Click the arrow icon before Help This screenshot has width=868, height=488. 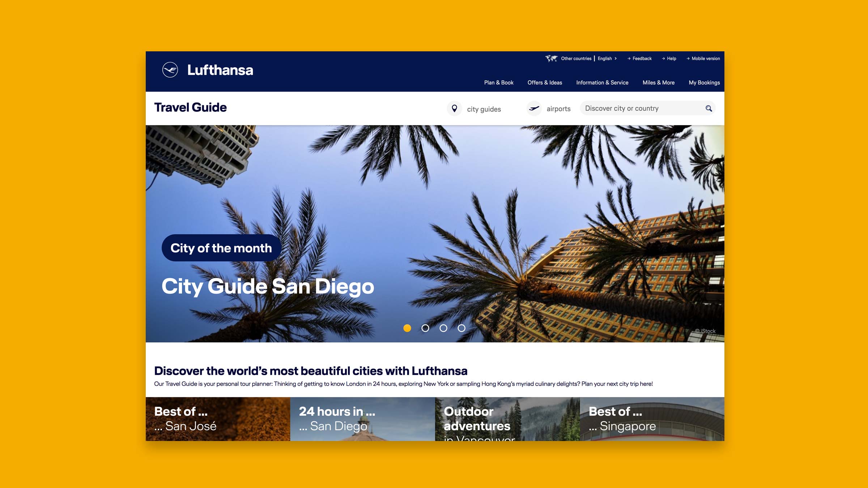click(663, 59)
